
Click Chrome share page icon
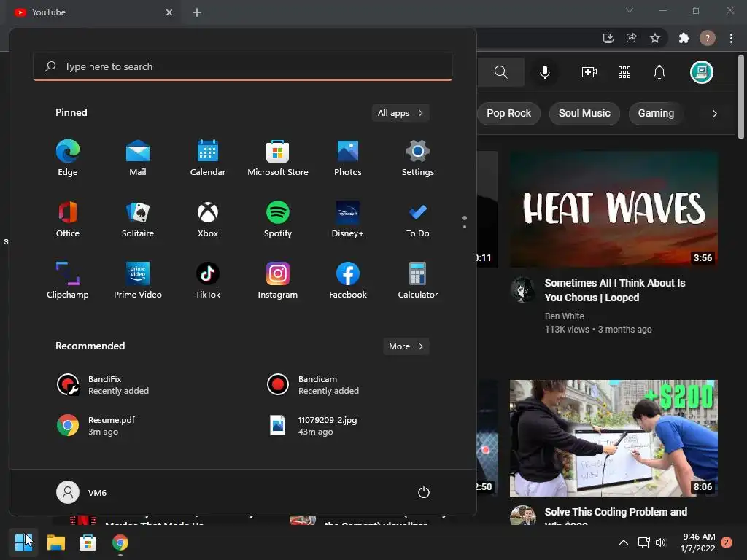[x=632, y=38]
